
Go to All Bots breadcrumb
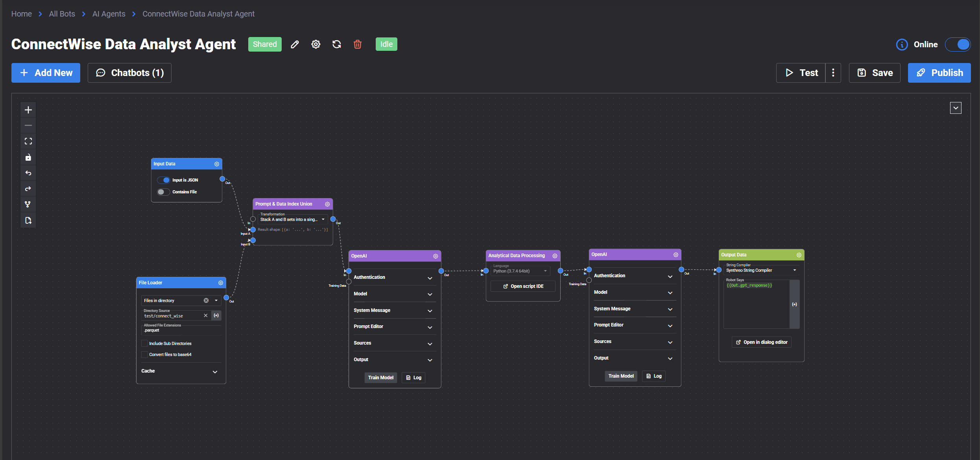(62, 14)
